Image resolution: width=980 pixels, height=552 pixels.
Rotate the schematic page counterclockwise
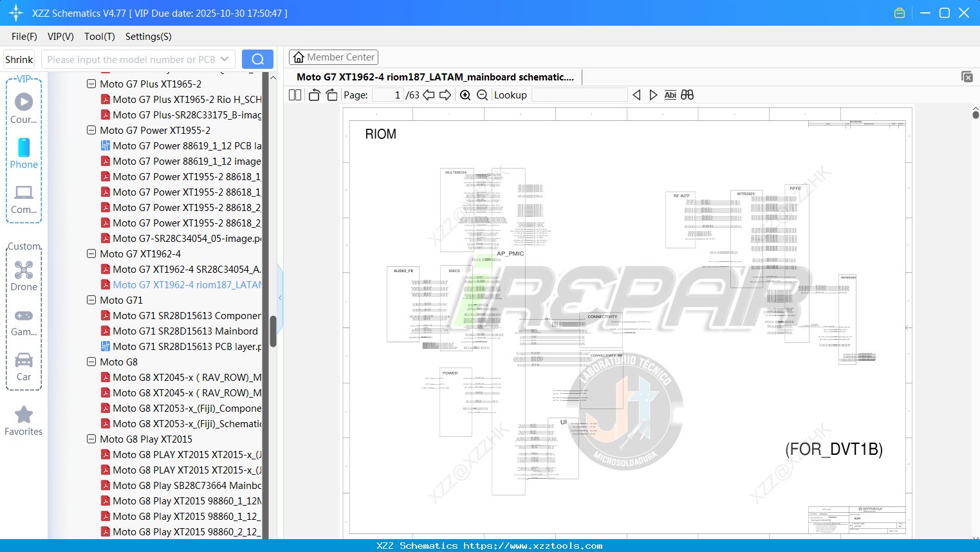(314, 95)
